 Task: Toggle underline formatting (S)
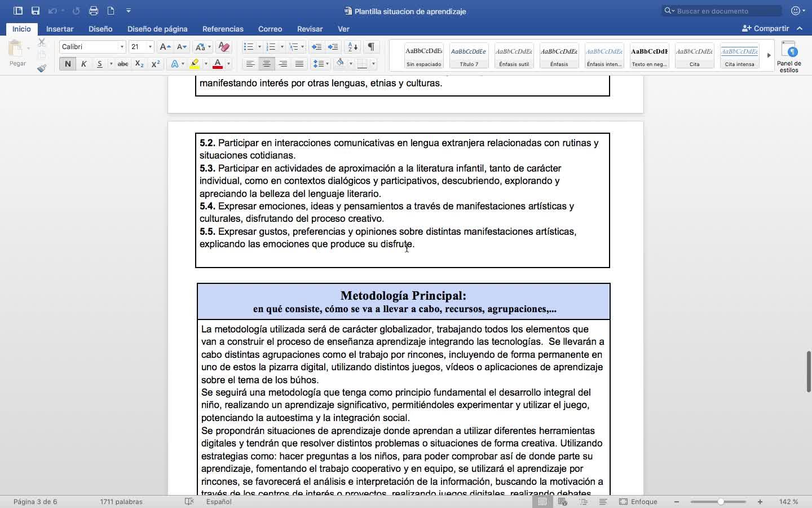[99, 64]
